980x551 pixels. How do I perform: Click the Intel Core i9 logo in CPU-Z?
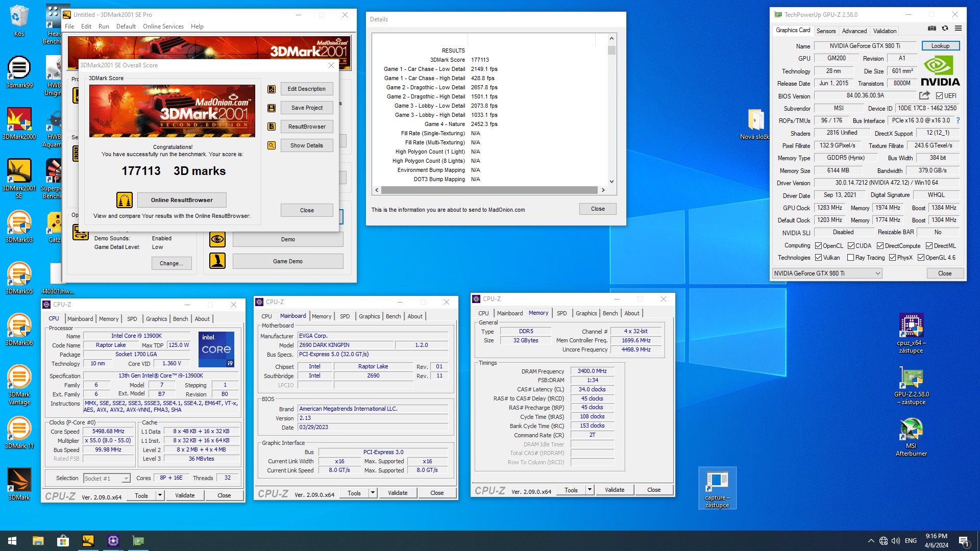pyautogui.click(x=216, y=349)
